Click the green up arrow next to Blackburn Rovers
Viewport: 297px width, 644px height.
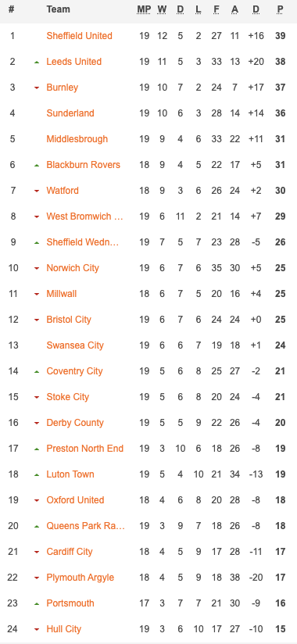[37, 165]
